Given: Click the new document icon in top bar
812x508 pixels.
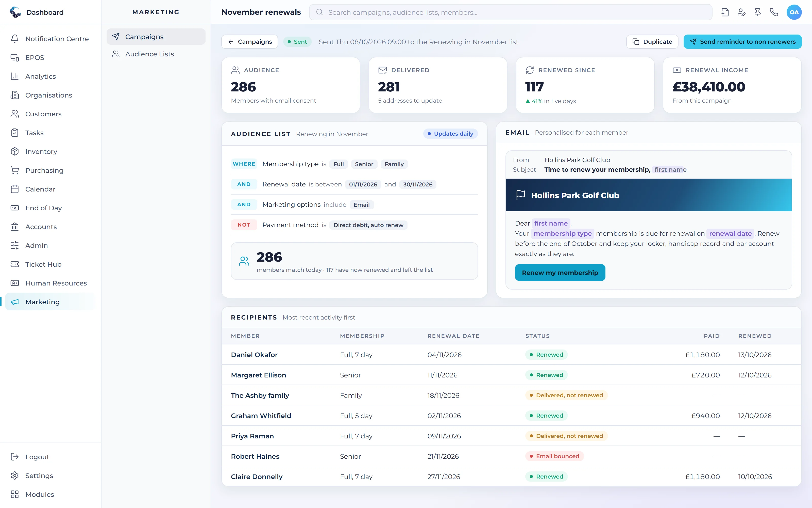Looking at the screenshot, I should pos(725,12).
